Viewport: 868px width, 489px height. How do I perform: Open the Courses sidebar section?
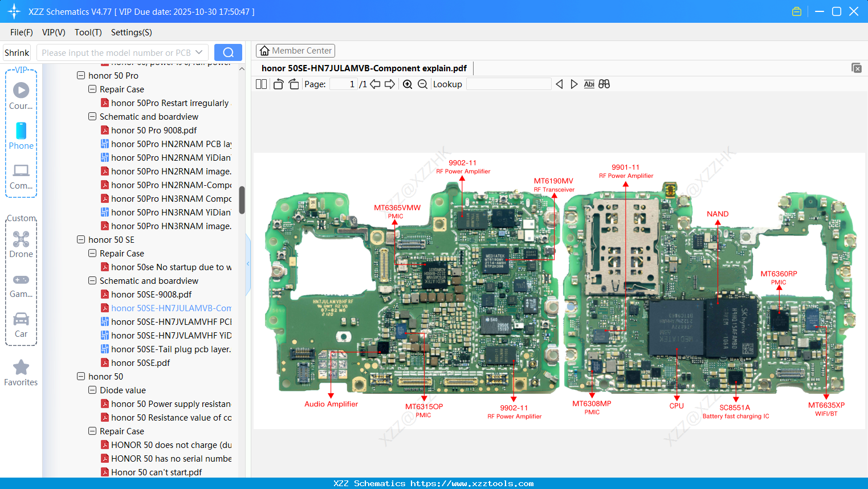pos(21,96)
